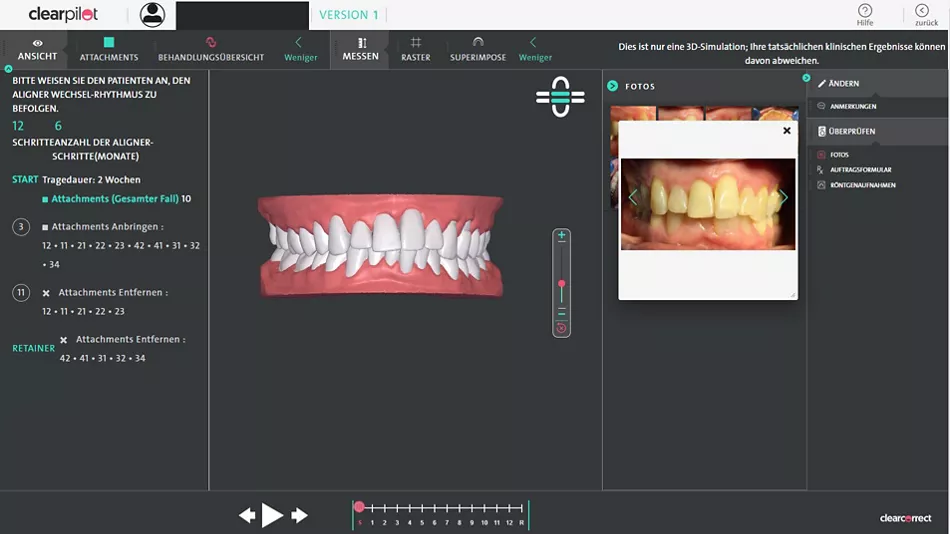The width and height of the screenshot is (950, 534).
Task: Open the Hilfe help icon
Action: tap(865, 14)
